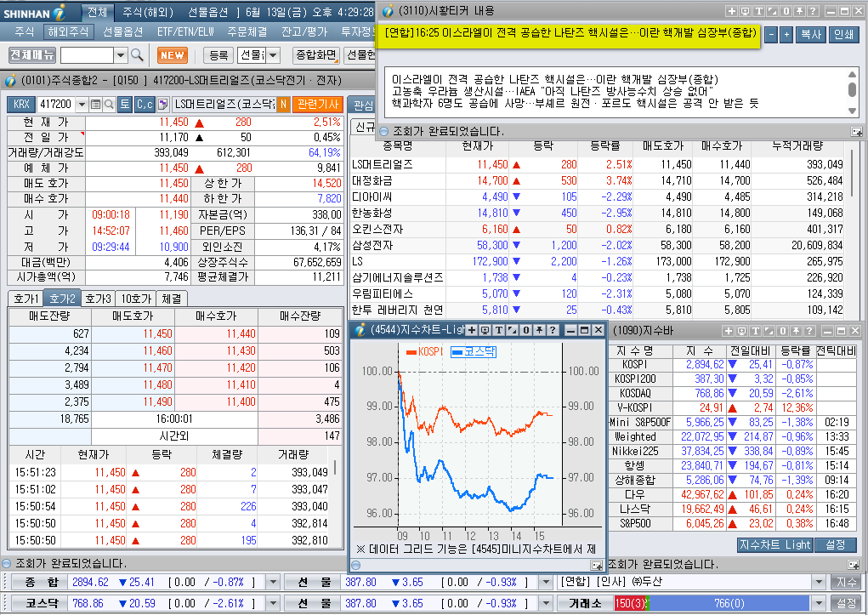Image resolution: width=868 pixels, height=615 pixels.
Task: Click the plus font-size button in 시황티커
Action: [786, 35]
